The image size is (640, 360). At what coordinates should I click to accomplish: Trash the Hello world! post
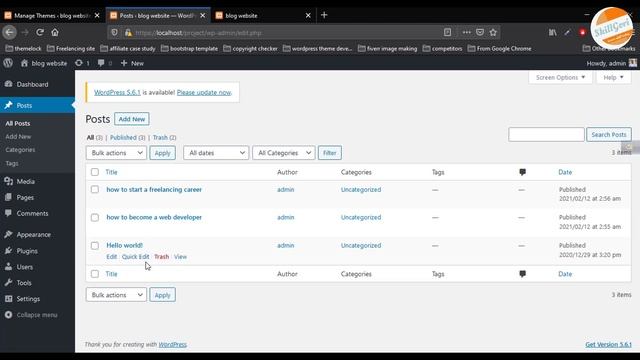point(162,257)
